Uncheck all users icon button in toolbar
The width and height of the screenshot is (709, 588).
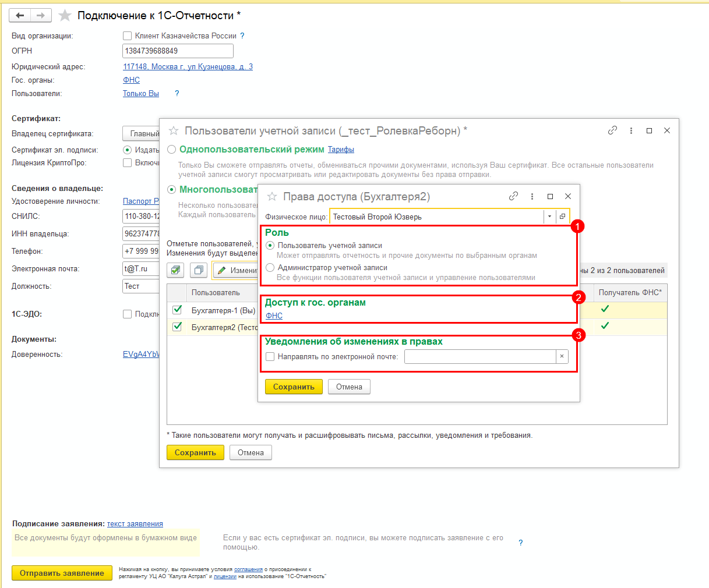pos(199,270)
